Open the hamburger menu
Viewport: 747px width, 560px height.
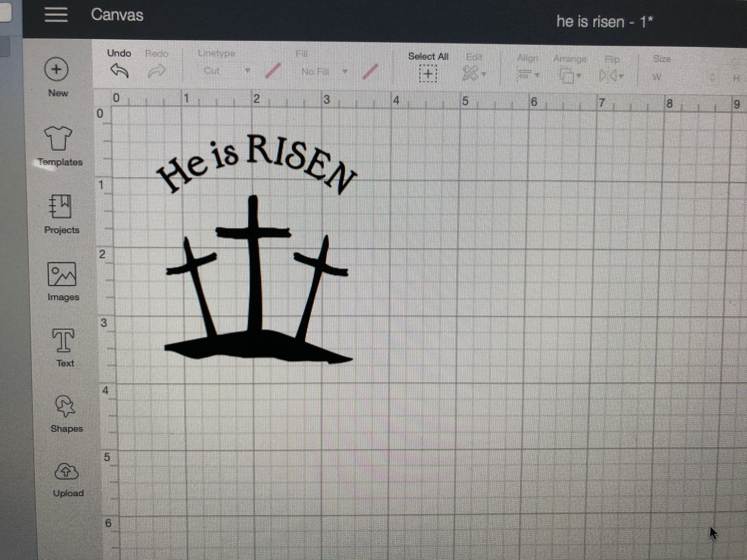56,15
